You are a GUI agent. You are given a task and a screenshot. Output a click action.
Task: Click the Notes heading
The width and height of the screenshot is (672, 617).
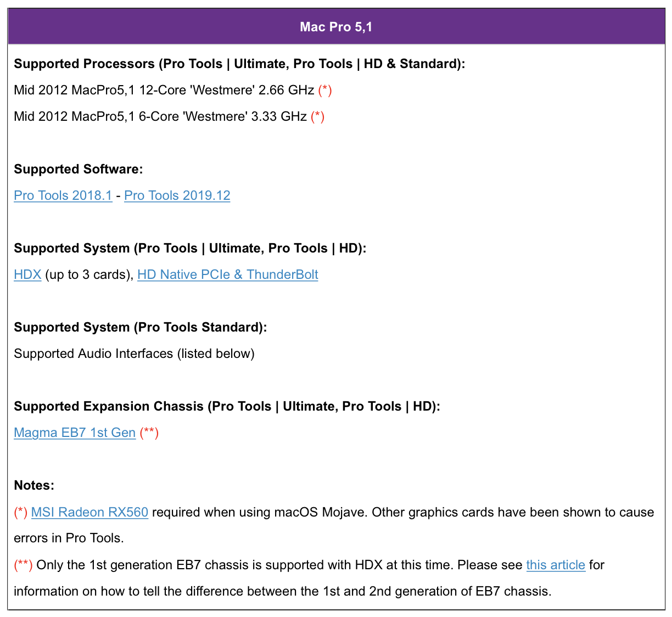(34, 485)
